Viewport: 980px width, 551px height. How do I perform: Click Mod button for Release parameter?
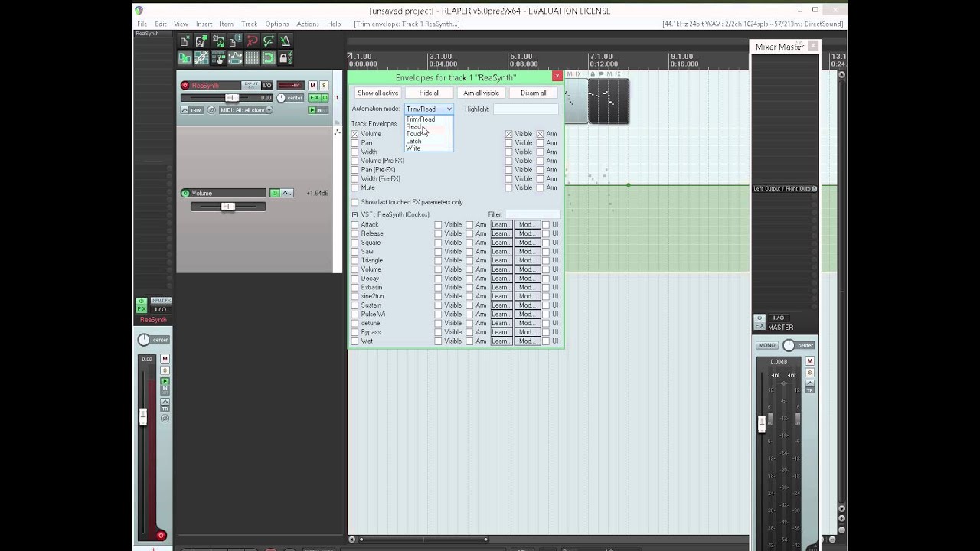click(x=526, y=233)
